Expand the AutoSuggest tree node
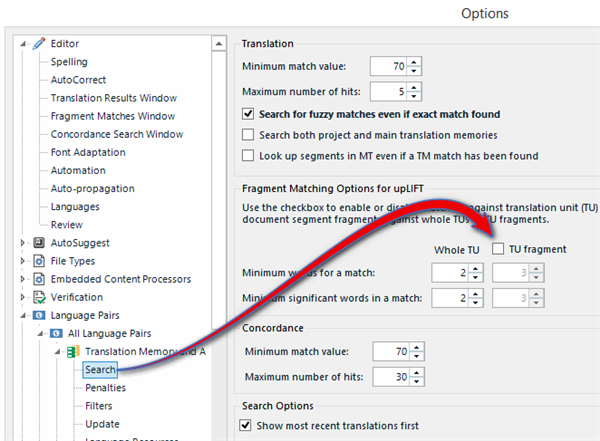This screenshot has height=441, width=600. (x=23, y=243)
